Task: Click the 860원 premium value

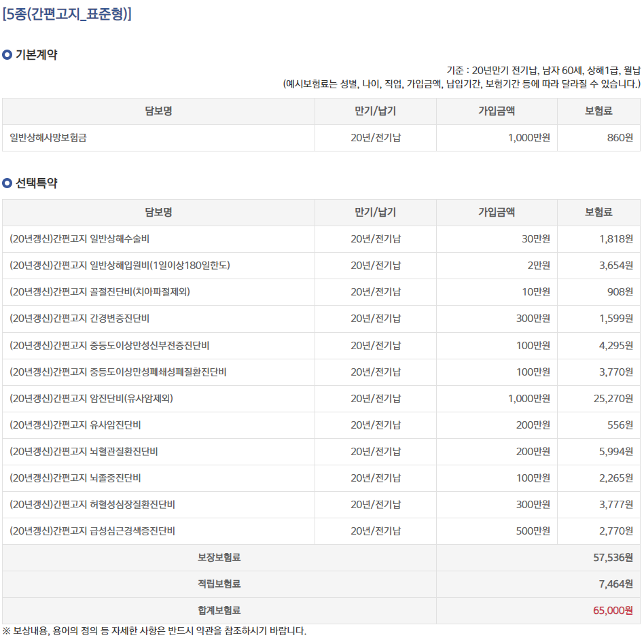Action: (x=620, y=138)
